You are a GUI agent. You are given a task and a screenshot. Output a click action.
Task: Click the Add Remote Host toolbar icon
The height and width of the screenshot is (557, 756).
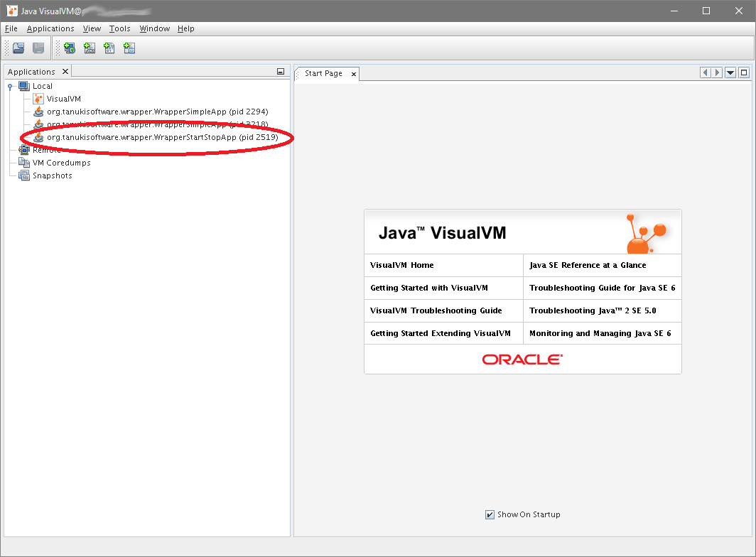coord(69,48)
